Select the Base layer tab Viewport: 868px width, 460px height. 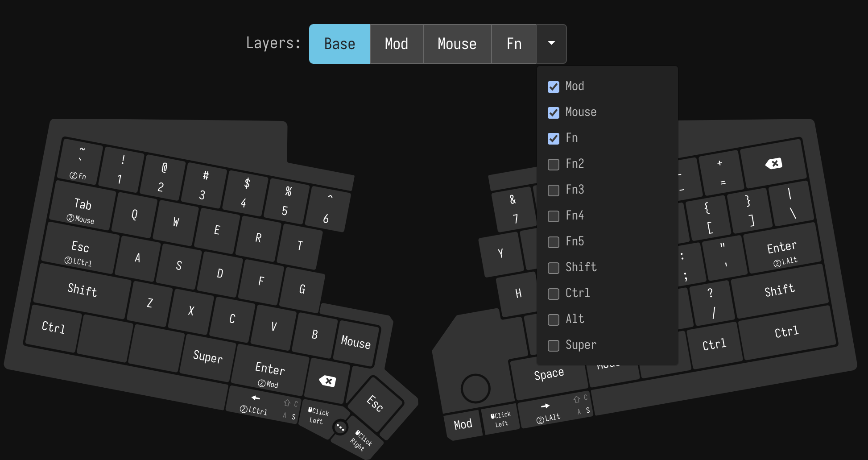coord(339,44)
